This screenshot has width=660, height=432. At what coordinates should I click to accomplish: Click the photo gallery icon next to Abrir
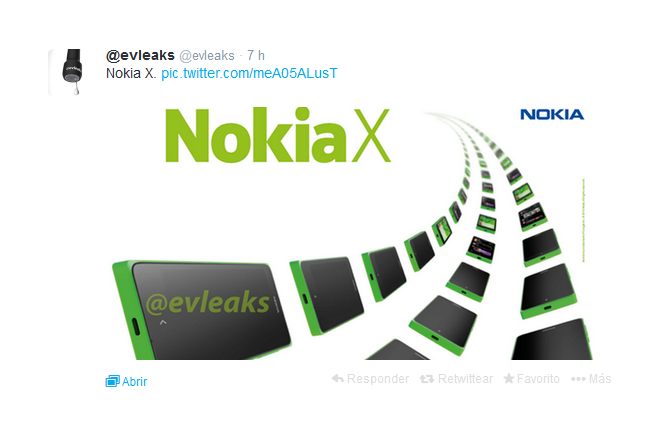point(112,381)
